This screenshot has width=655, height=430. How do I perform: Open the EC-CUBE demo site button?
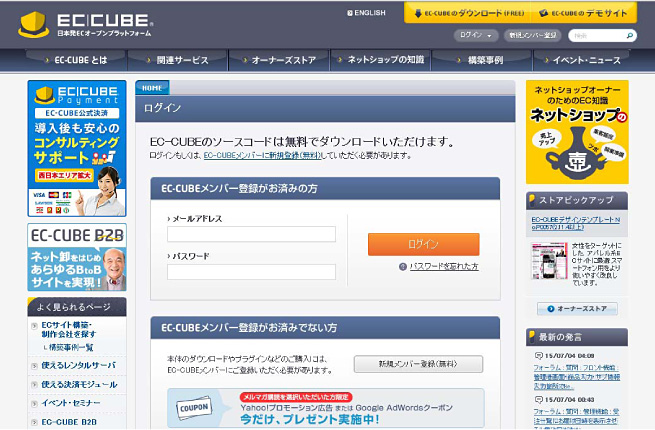coord(584,13)
